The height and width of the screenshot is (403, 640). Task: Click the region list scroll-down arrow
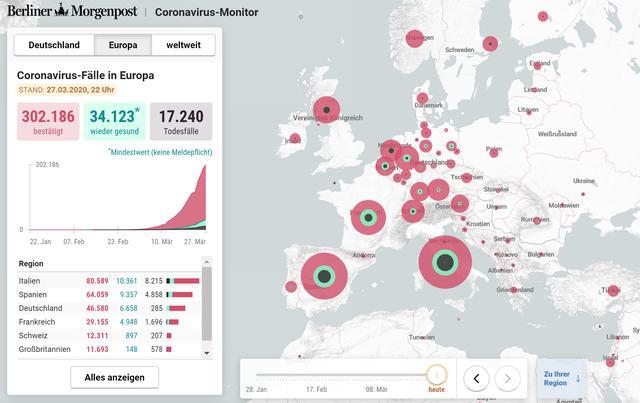pos(207,353)
